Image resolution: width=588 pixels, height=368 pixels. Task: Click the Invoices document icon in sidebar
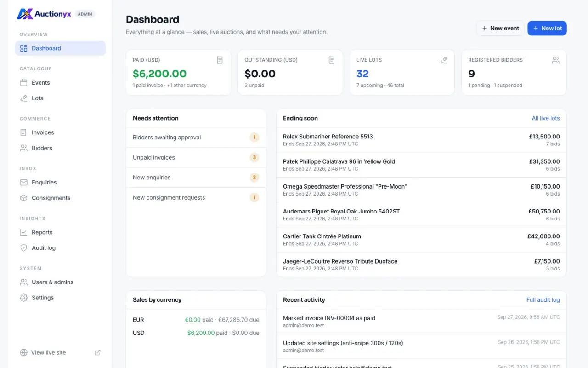(23, 132)
